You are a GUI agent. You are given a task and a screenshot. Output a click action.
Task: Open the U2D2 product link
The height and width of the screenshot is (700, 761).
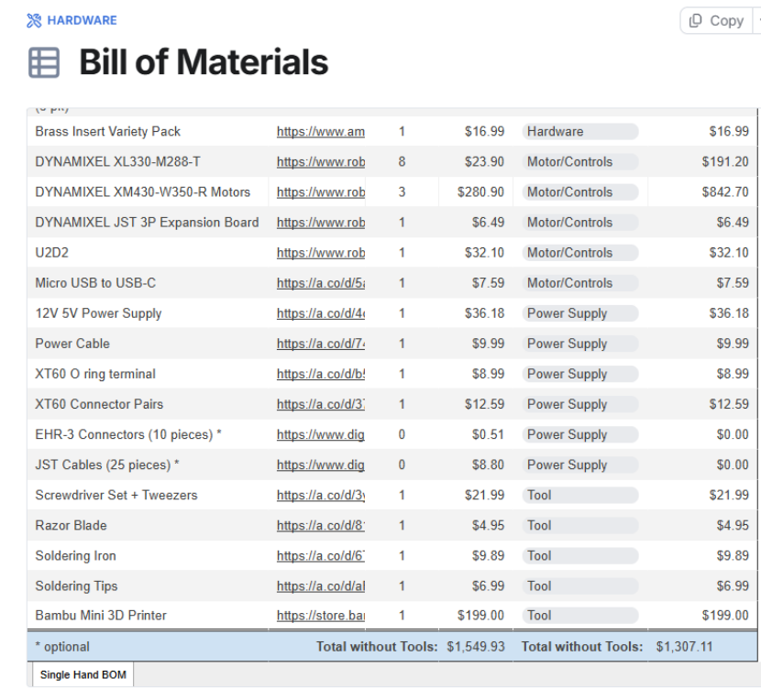click(320, 253)
